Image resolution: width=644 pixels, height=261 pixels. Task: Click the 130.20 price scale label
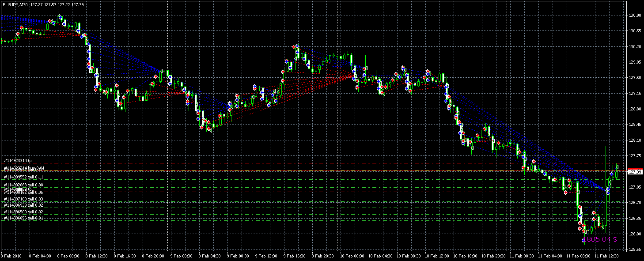(635, 47)
